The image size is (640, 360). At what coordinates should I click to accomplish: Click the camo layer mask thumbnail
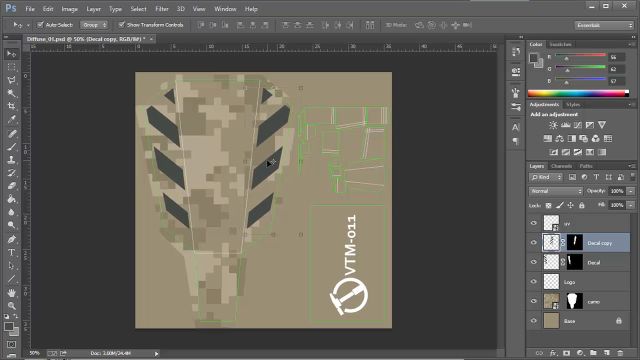575,301
